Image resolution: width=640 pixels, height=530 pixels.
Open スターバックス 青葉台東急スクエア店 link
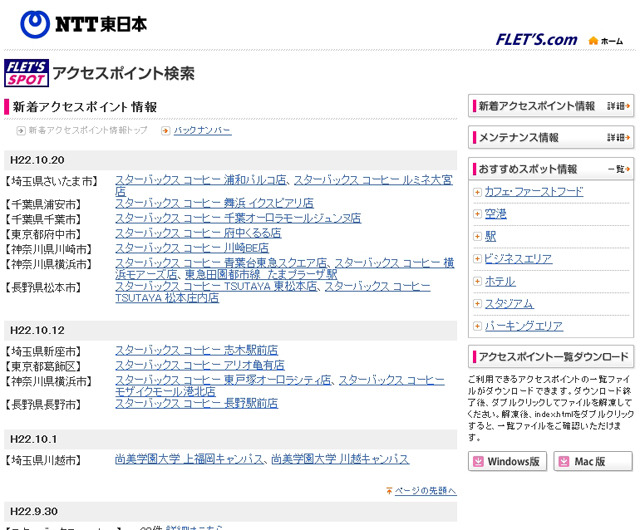tap(221, 263)
